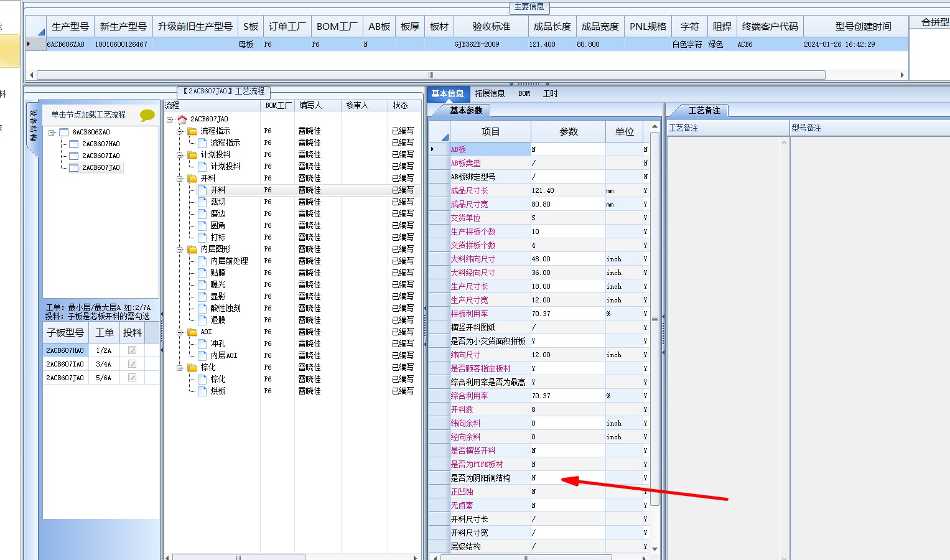
Task: Select the 6ACB606ZA0 row in top grid
Action: point(467,44)
